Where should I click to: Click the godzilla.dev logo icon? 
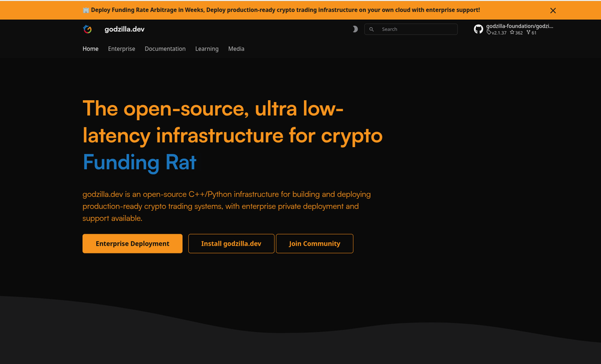(87, 29)
